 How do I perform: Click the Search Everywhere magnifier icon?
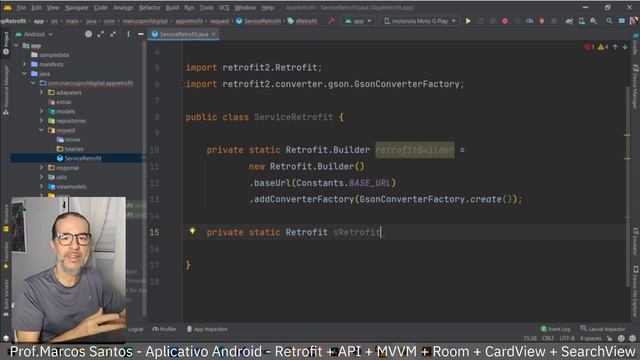point(609,21)
